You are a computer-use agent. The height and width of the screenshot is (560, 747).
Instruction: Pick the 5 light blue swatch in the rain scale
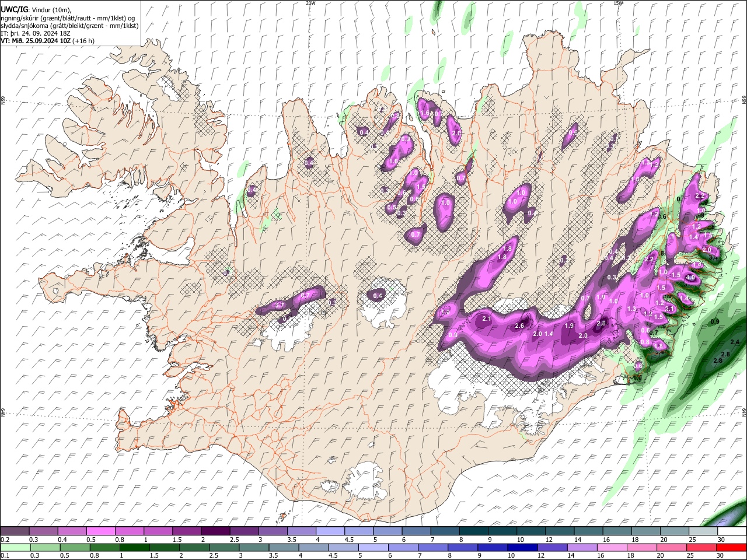click(373, 547)
